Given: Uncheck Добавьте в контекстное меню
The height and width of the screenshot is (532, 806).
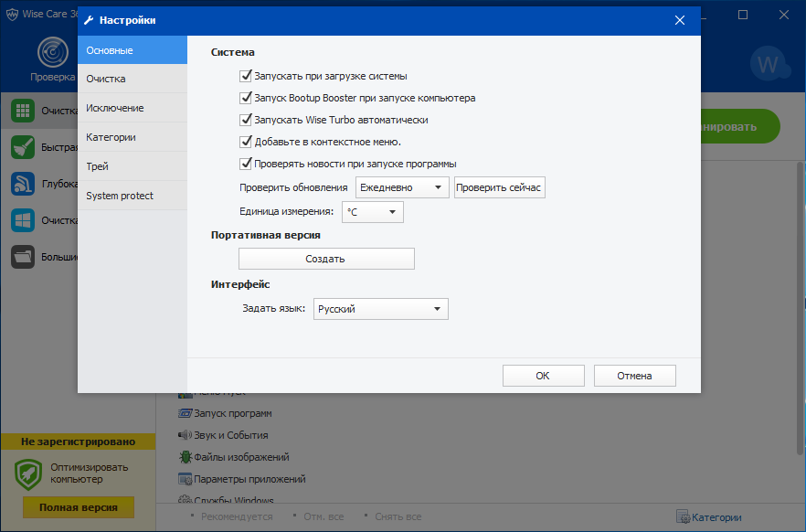Looking at the screenshot, I should click(x=246, y=142).
